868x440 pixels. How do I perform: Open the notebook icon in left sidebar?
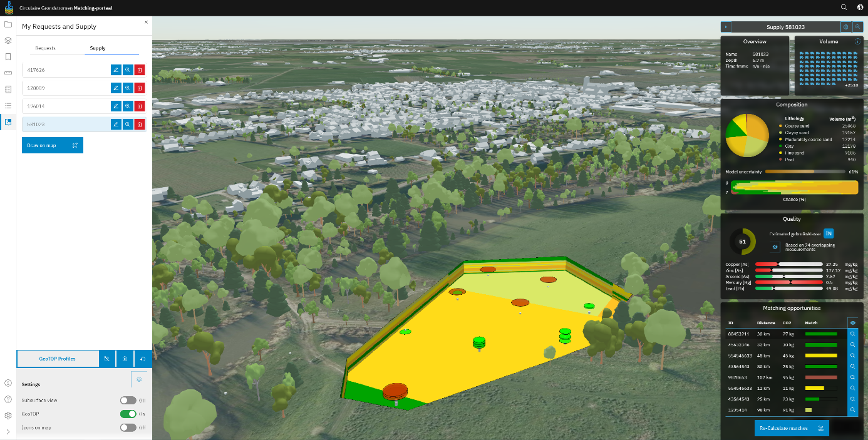click(x=8, y=90)
